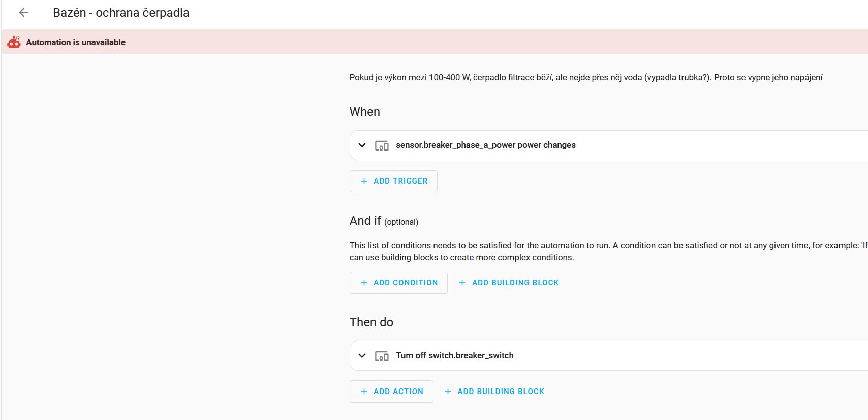Click the device icon beside Turn off switch
868x420 pixels.
382,356
